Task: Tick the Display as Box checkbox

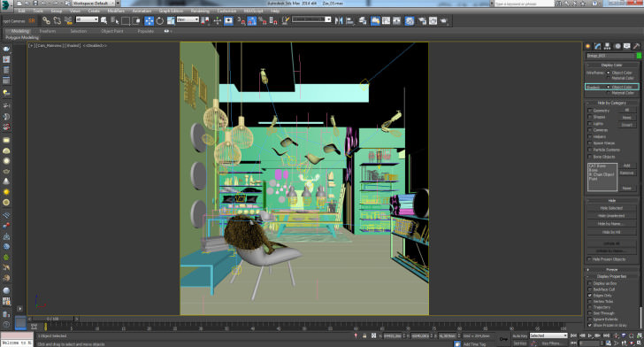Action: (590, 283)
